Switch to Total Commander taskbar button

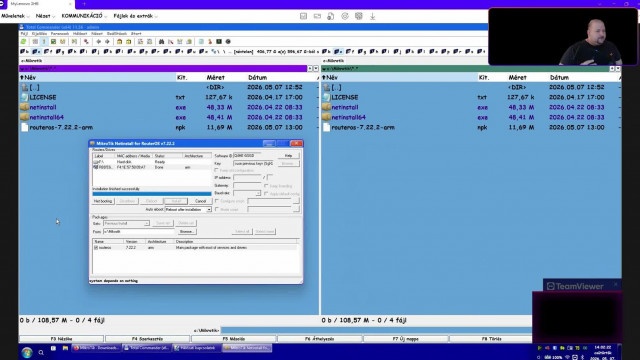[146, 348]
